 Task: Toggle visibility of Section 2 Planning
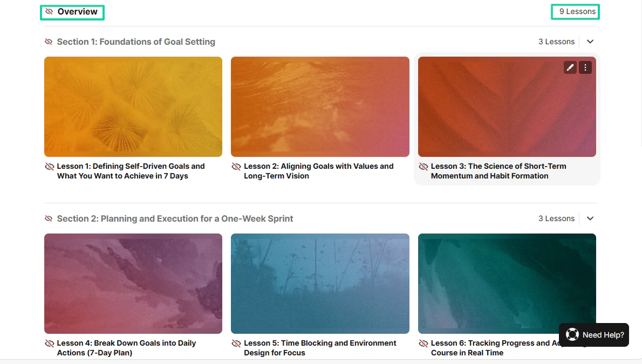pos(49,218)
